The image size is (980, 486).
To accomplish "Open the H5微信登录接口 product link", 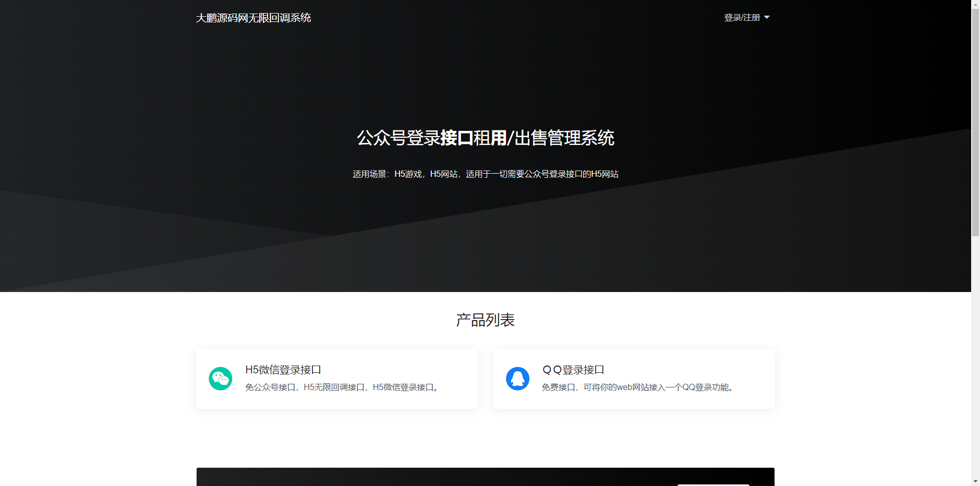I will coord(283,369).
